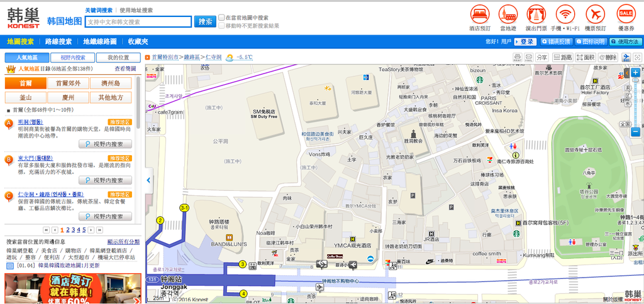This screenshot has height=304, width=644.
Task: Open the hotel booking bed icon
Action: coord(480,14)
